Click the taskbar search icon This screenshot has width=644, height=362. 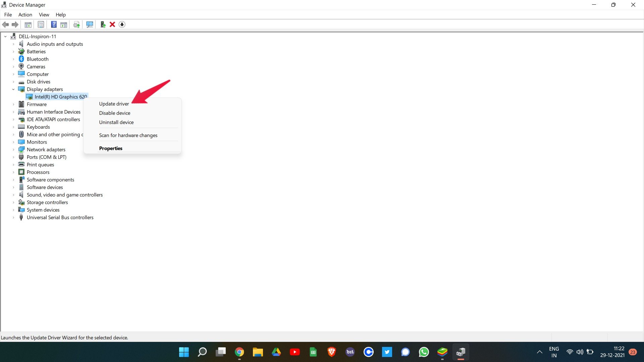pos(202,352)
